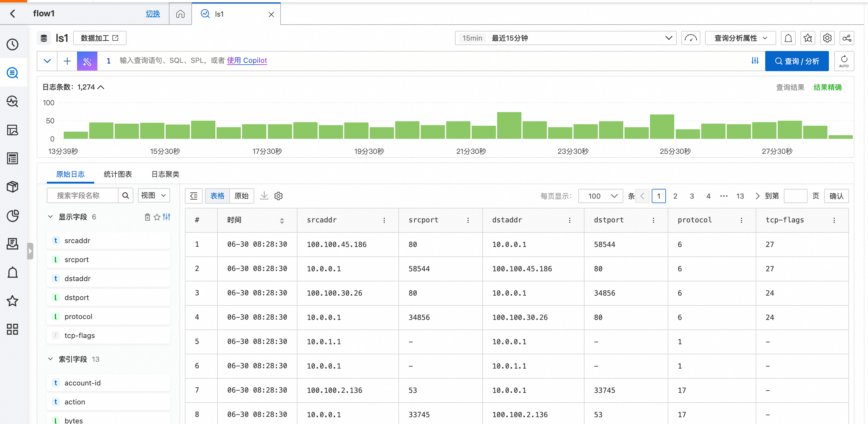This screenshot has width=868, height=424.
Task: Select the srcaddr field in display list
Action: [108, 240]
